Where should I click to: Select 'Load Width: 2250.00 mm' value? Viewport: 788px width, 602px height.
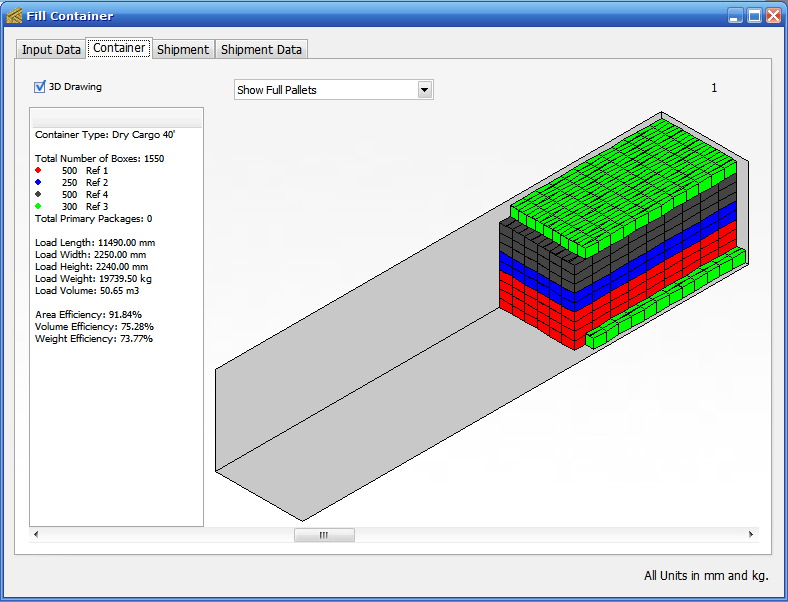click(x=90, y=255)
